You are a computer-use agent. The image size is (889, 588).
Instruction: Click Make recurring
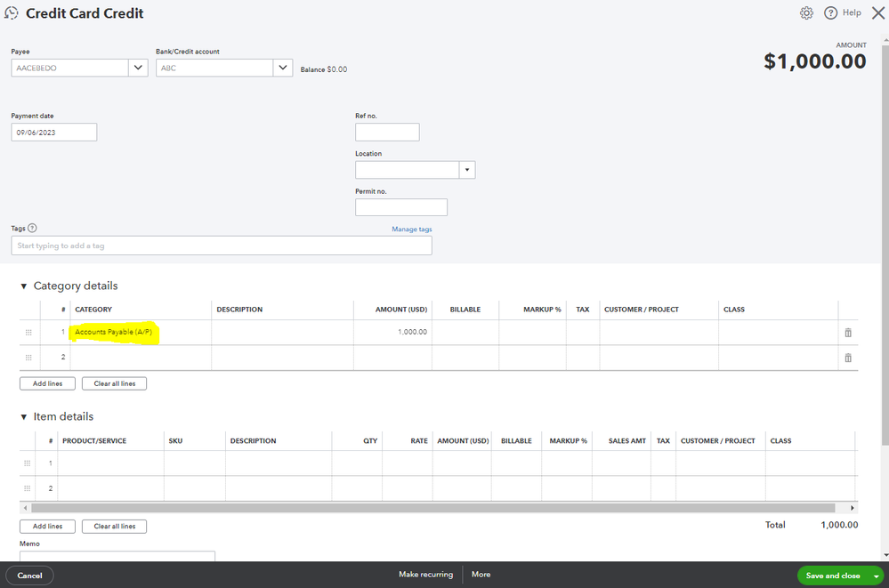tap(425, 575)
